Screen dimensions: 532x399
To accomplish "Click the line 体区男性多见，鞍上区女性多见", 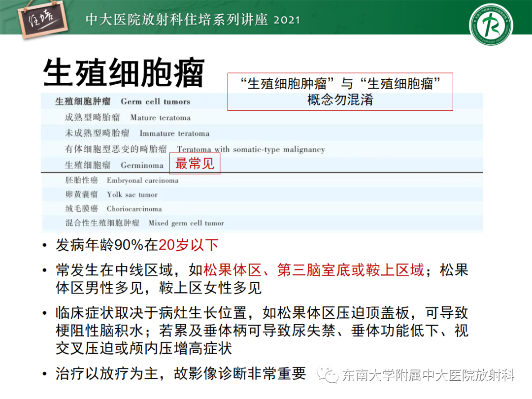I will click(x=159, y=288).
